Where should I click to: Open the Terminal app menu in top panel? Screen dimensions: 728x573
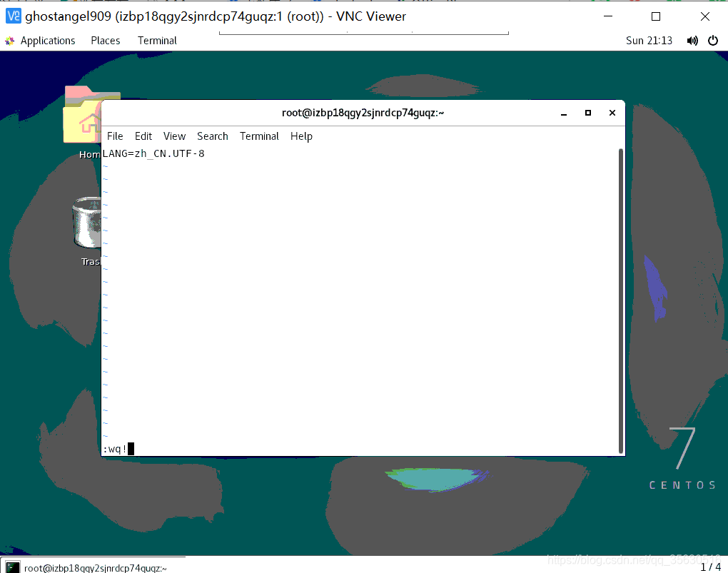pyautogui.click(x=157, y=41)
